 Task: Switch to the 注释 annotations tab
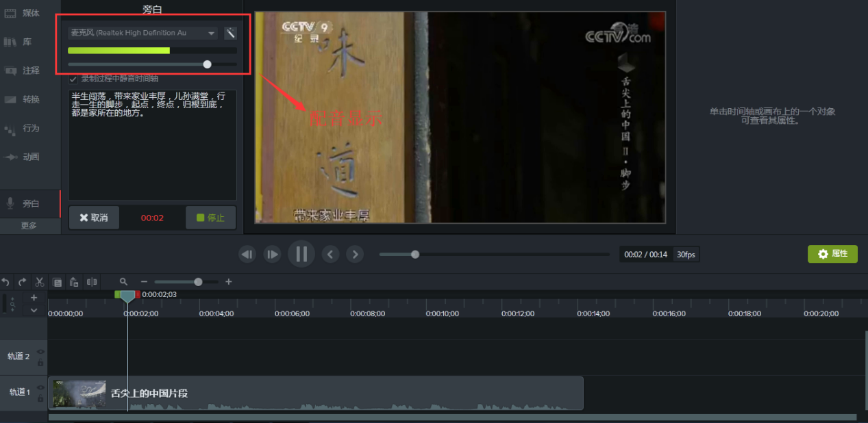point(30,70)
